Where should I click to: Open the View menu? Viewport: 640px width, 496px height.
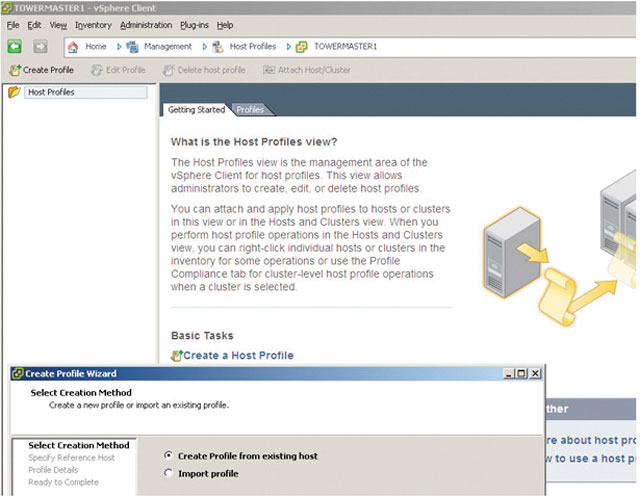point(58,25)
